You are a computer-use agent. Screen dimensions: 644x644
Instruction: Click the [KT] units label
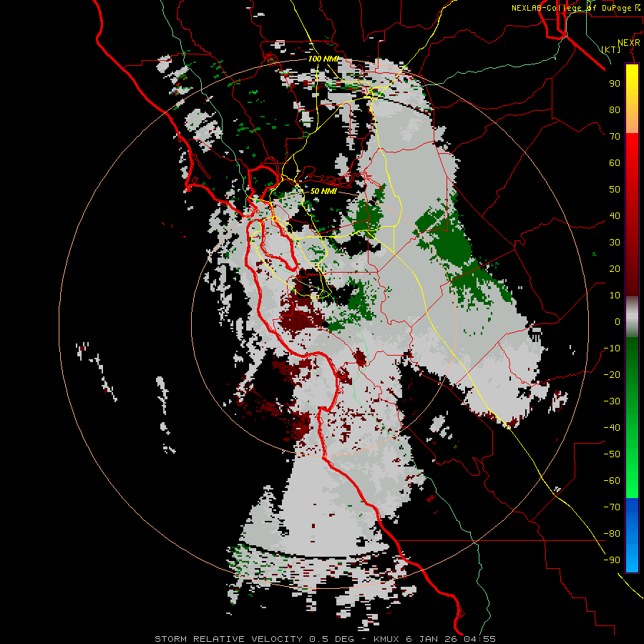click(611, 49)
